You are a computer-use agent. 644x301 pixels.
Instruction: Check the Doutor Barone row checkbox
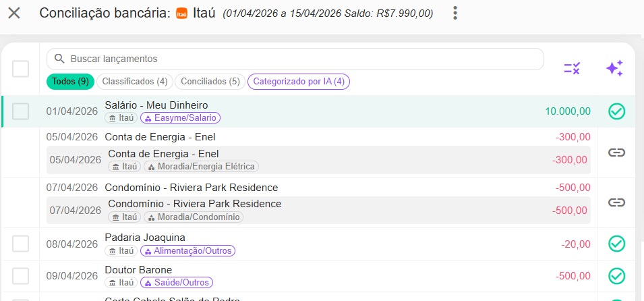pyautogui.click(x=21, y=276)
